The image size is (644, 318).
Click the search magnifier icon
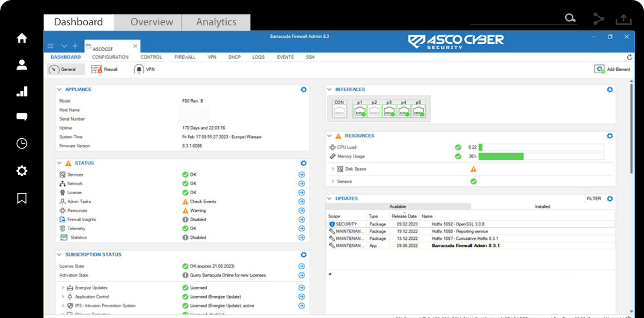[570, 18]
